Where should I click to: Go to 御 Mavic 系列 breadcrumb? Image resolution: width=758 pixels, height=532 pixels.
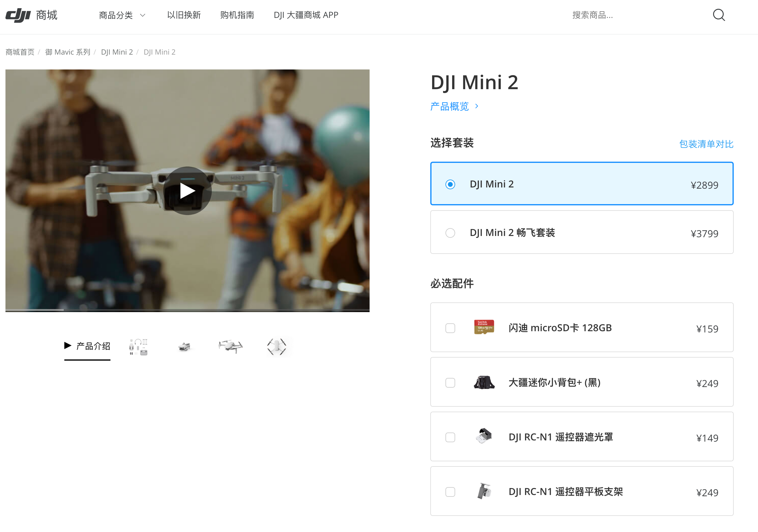(x=68, y=52)
